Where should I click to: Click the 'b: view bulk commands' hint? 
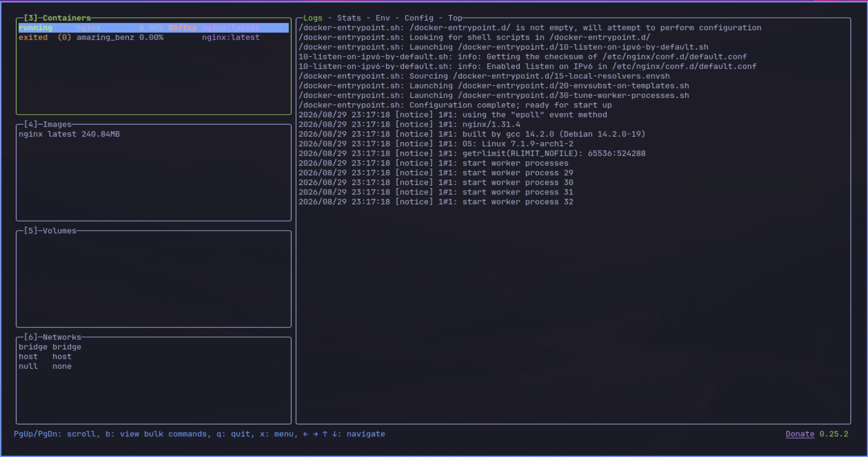[156, 434]
